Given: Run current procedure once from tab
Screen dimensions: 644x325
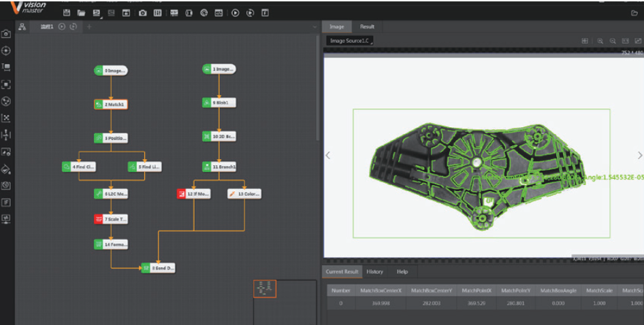Looking at the screenshot, I should pos(61,27).
